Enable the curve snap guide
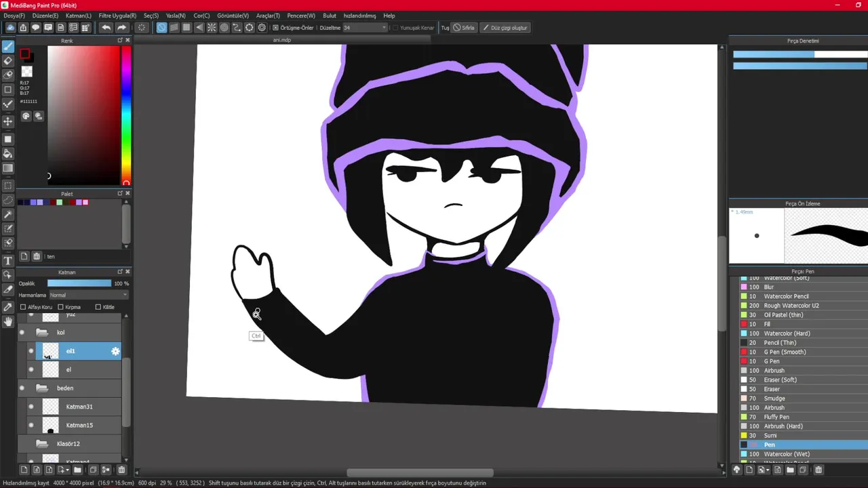 (x=237, y=28)
